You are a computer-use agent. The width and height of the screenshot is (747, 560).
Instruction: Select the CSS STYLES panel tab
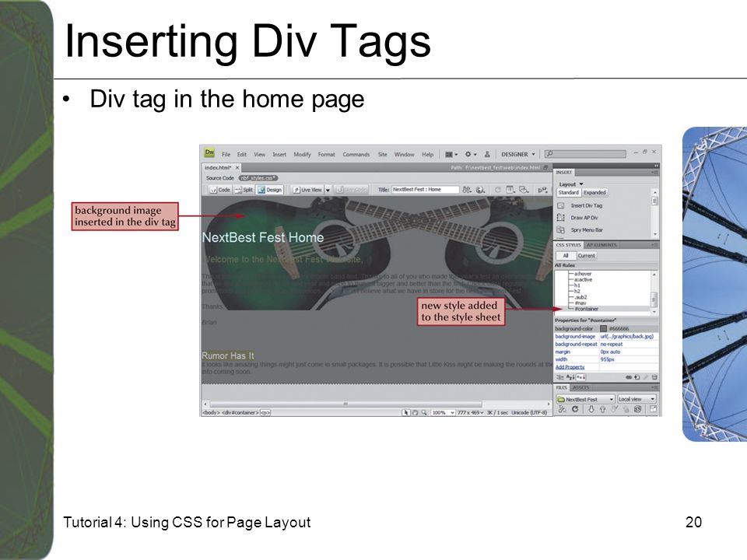pos(568,245)
